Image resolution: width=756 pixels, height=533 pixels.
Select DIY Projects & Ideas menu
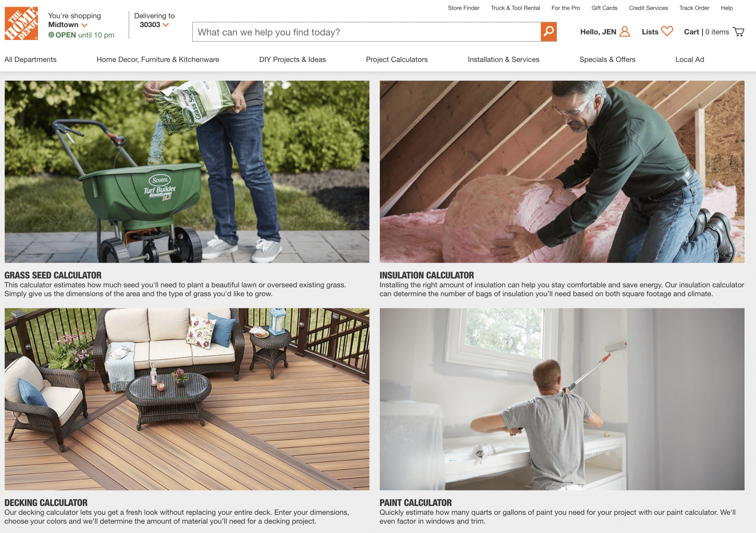[x=292, y=59]
